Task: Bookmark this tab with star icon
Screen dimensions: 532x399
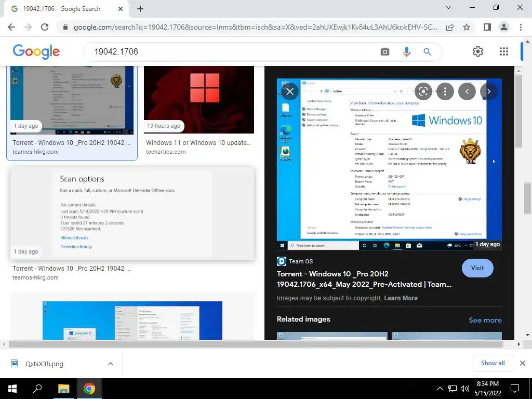Action: coord(467,27)
